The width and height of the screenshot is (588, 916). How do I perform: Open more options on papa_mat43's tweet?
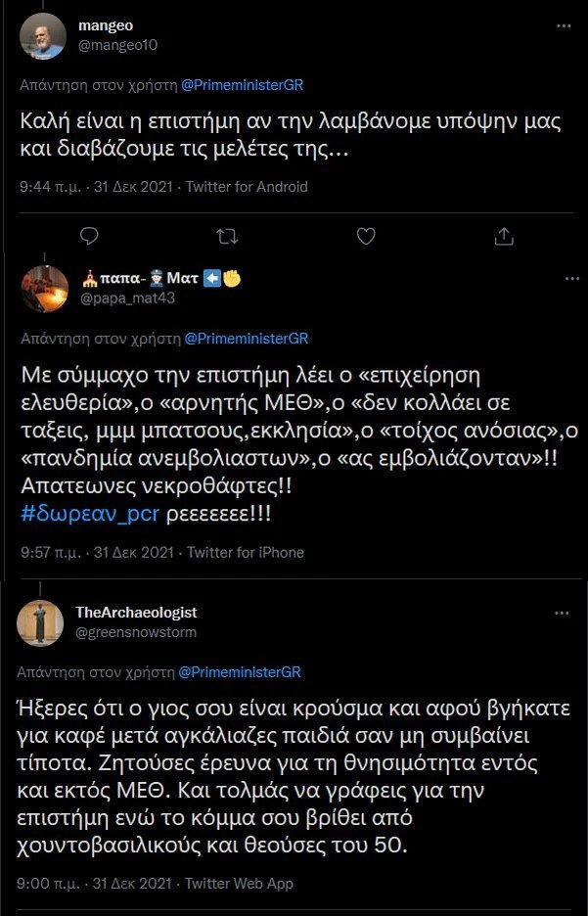pyautogui.click(x=572, y=279)
